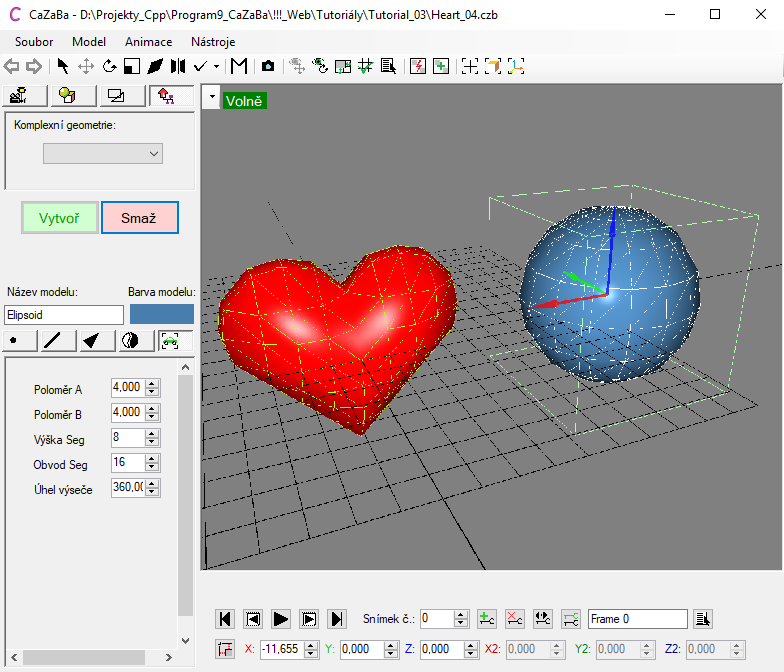The image size is (784, 672).
Task: Click the camera snapshot icon
Action: pos(268,66)
